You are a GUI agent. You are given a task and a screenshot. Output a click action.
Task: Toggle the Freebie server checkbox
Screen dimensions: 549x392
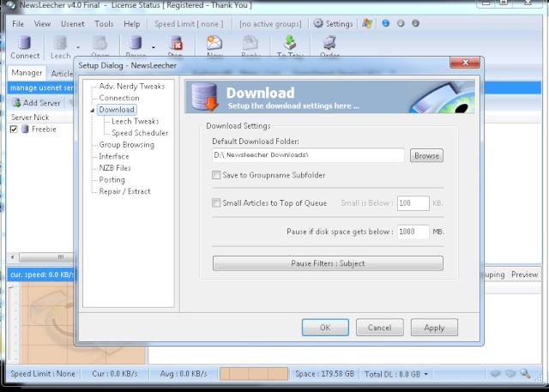[14, 130]
